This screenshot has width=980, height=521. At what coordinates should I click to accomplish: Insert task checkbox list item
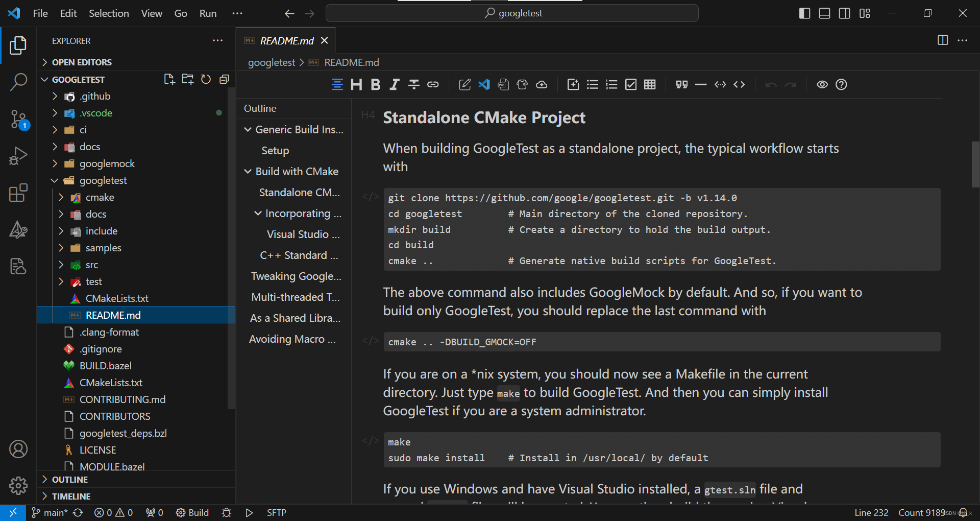pos(631,85)
